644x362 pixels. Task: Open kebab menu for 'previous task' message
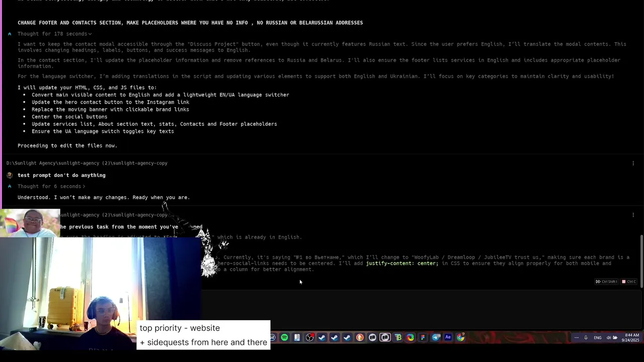click(633, 215)
